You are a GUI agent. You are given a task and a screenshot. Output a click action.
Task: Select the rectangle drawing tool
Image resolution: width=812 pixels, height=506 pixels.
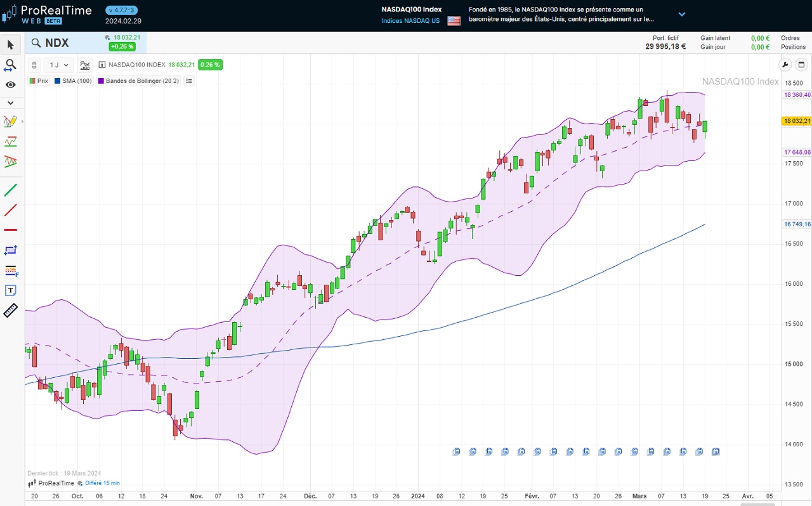[x=10, y=250]
